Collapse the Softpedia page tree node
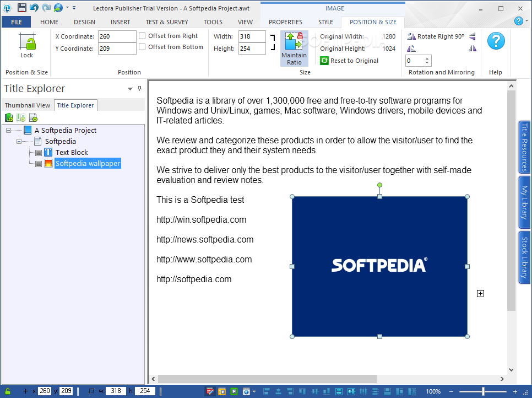Screen dimensions: 532x398 pyautogui.click(x=19, y=141)
